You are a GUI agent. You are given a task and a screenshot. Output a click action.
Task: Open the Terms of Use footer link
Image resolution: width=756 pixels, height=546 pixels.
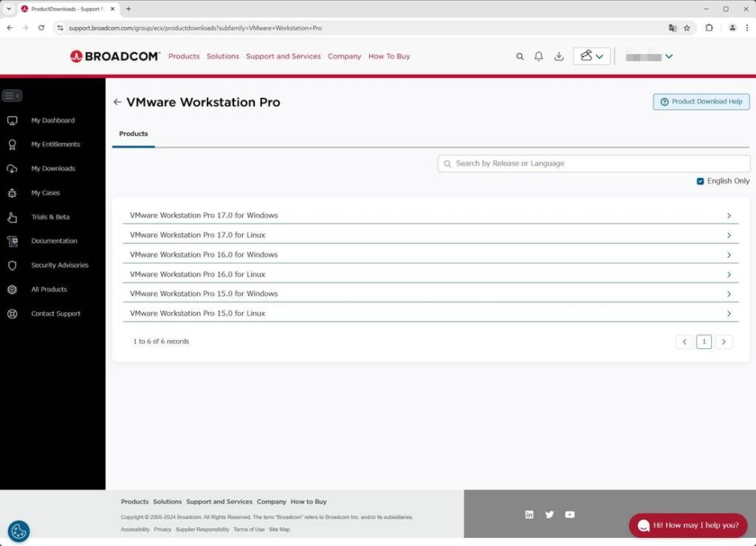249,529
